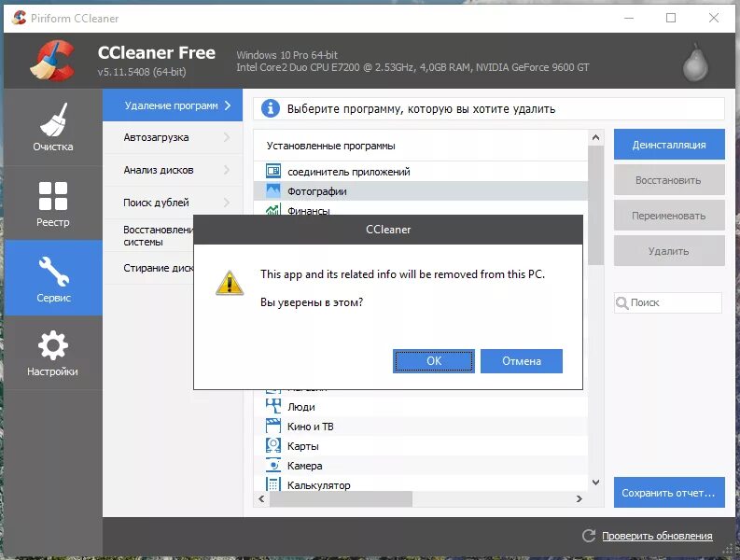Screen dimensions: 740x560
Task: Click the icon beside соединитель приложений
Action: coord(273,171)
